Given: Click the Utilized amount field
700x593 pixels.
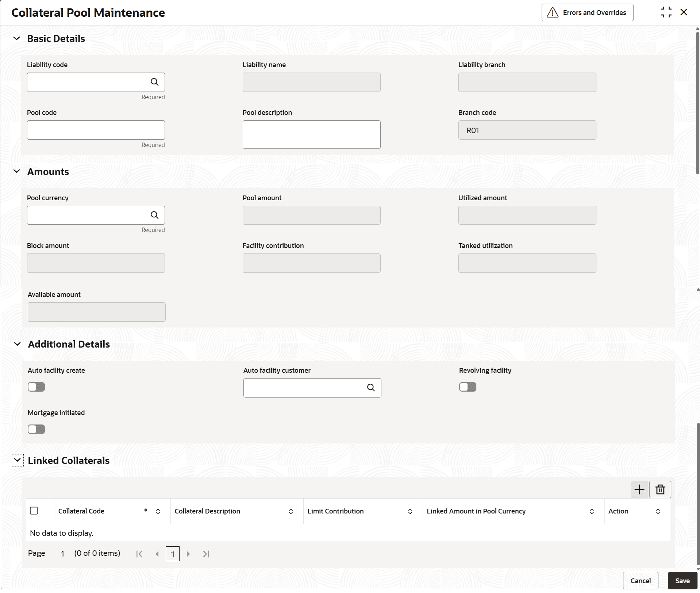Looking at the screenshot, I should (x=527, y=215).
